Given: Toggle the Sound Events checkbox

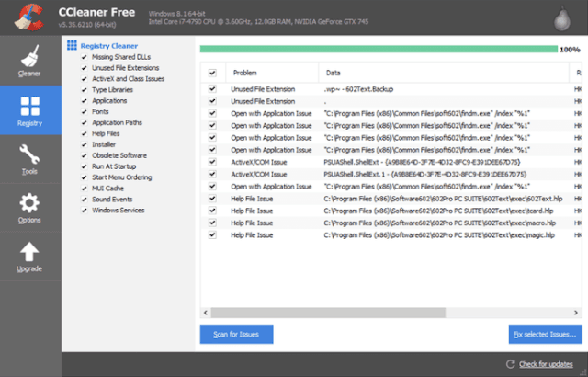Looking at the screenshot, I should [84, 200].
